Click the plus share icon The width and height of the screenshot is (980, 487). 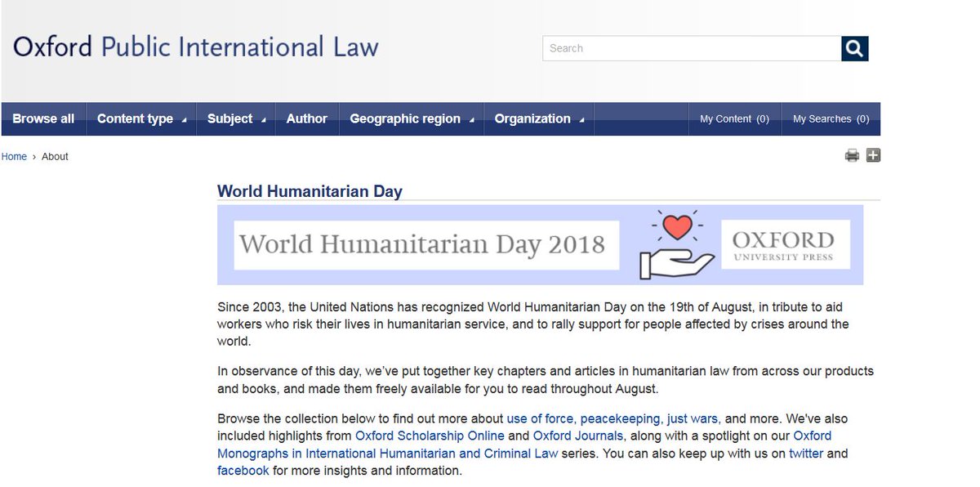coord(873,155)
